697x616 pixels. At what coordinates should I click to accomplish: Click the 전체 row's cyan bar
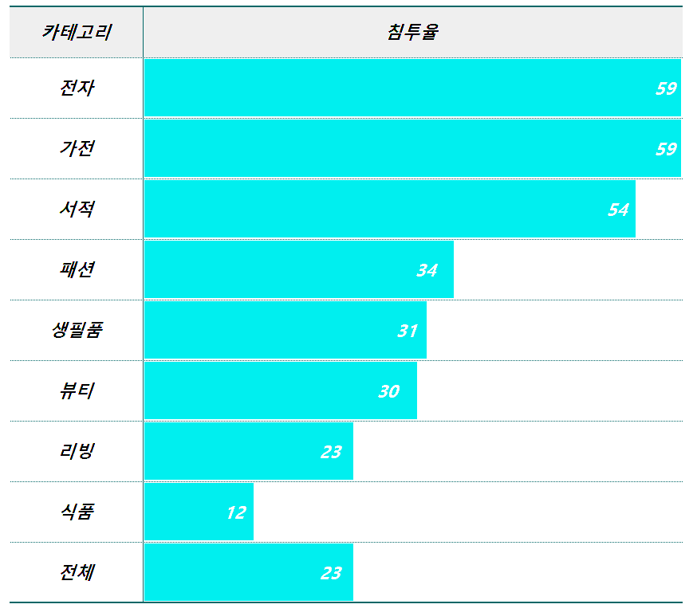(x=248, y=572)
